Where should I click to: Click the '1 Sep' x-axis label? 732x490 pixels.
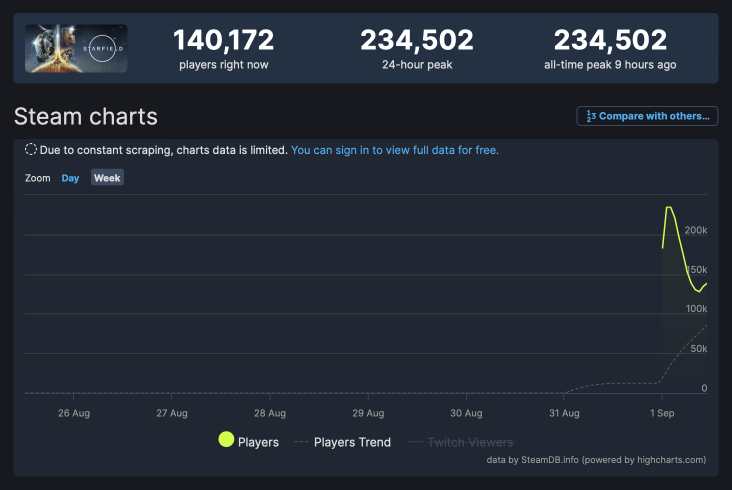(662, 413)
